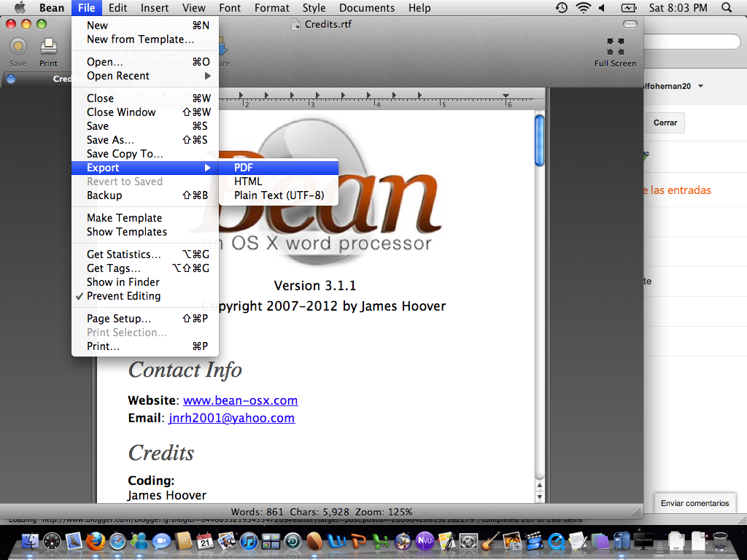Choose Close Window menu item

pos(145,112)
